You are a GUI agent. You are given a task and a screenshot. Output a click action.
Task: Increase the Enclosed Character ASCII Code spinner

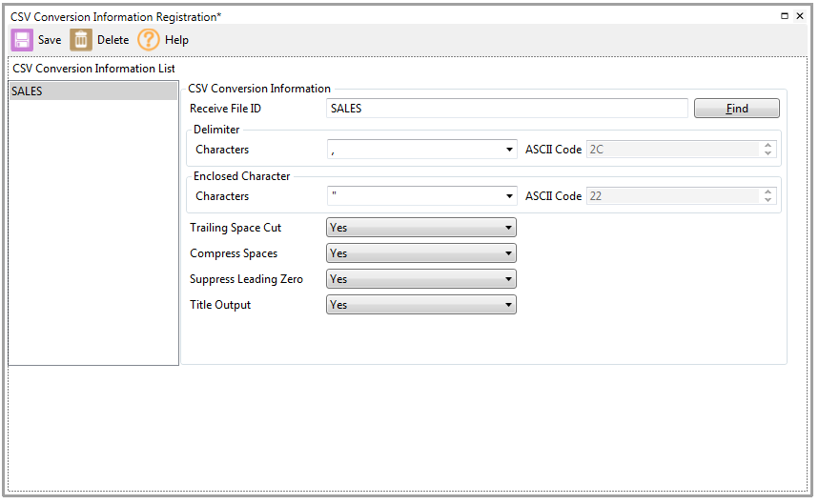coord(768,192)
